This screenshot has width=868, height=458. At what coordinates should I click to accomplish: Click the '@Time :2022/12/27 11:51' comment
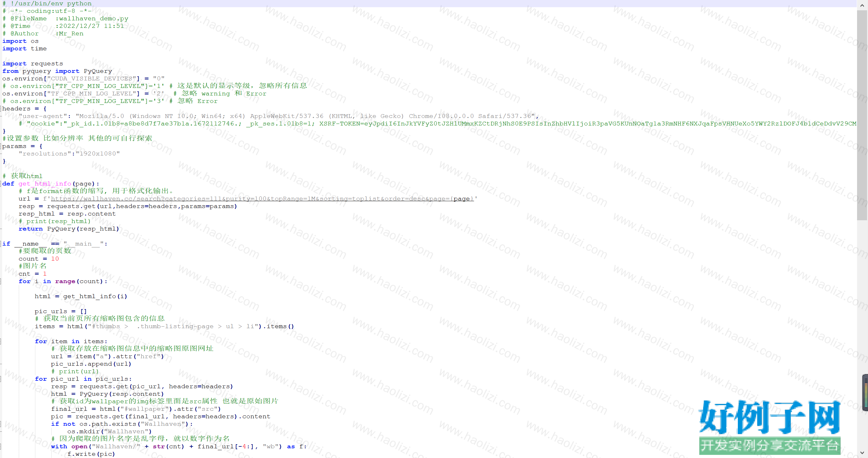click(x=63, y=26)
